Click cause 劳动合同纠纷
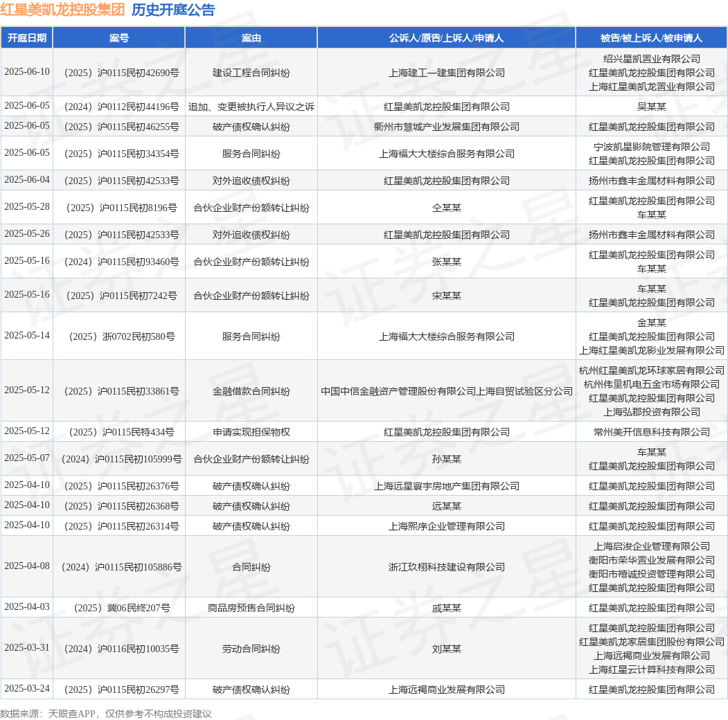 click(x=251, y=649)
